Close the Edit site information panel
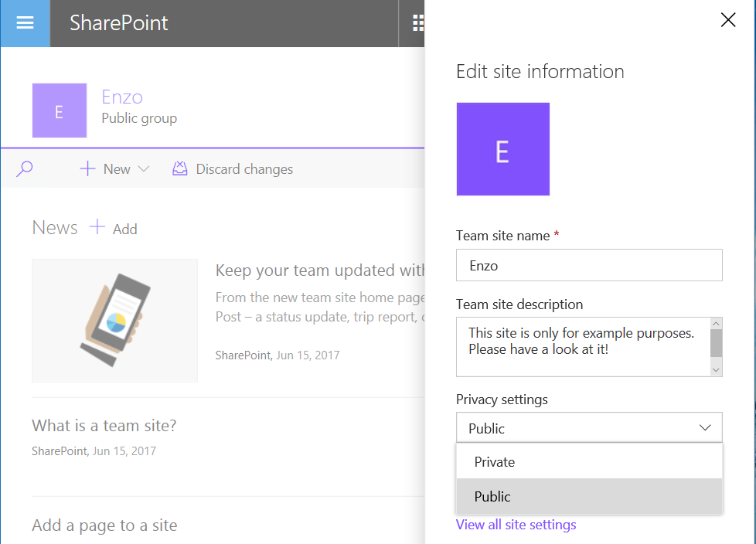This screenshot has width=756, height=544. (x=727, y=21)
